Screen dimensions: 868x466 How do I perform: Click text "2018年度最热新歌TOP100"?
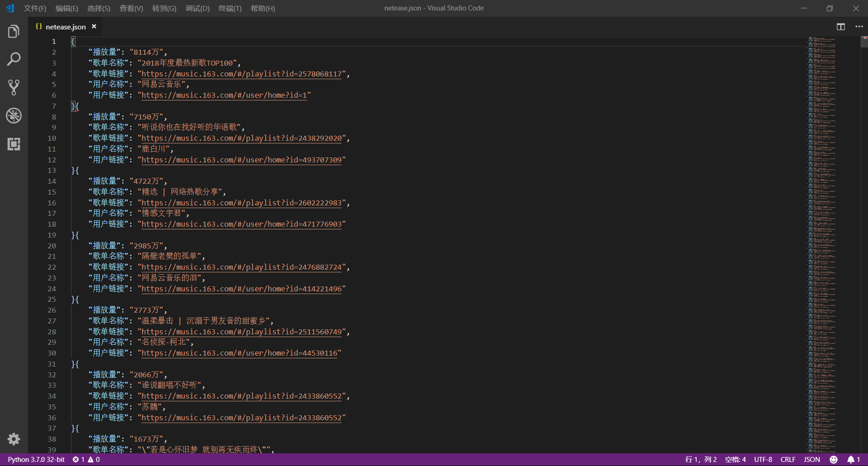click(187, 63)
